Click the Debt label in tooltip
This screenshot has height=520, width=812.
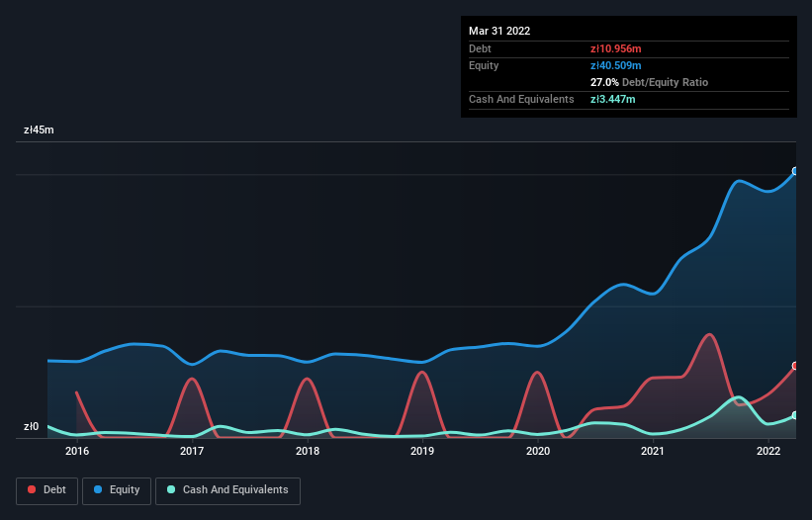480,48
